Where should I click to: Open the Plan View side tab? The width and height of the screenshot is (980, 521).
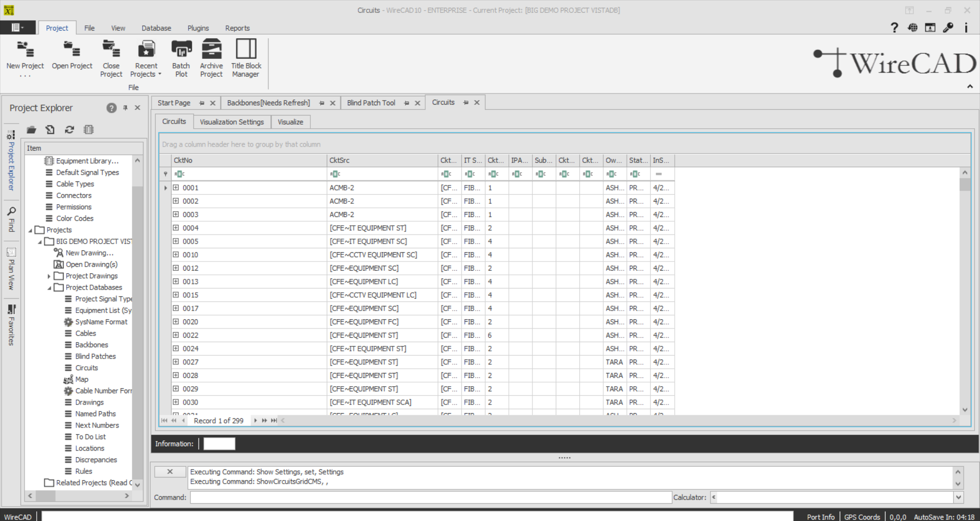click(11, 269)
